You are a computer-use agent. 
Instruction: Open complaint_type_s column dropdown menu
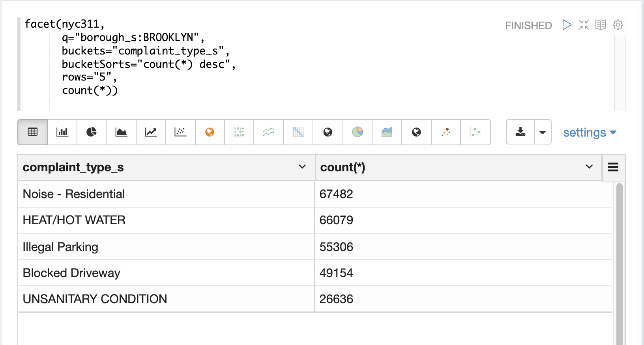302,167
